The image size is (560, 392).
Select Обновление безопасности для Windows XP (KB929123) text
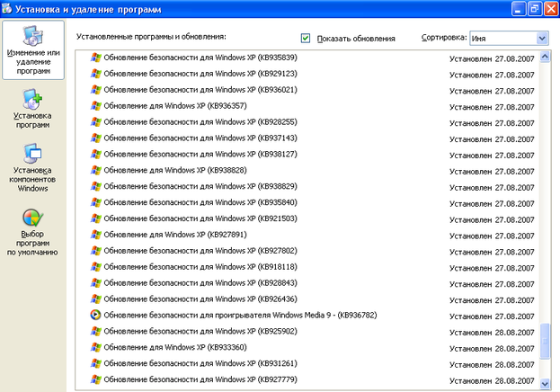pyautogui.click(x=200, y=74)
